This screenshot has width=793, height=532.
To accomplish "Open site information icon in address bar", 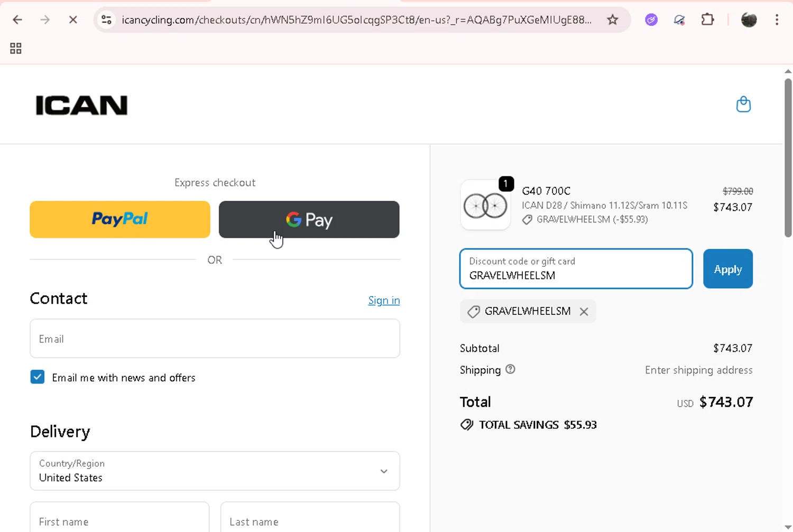I will 107,20.
